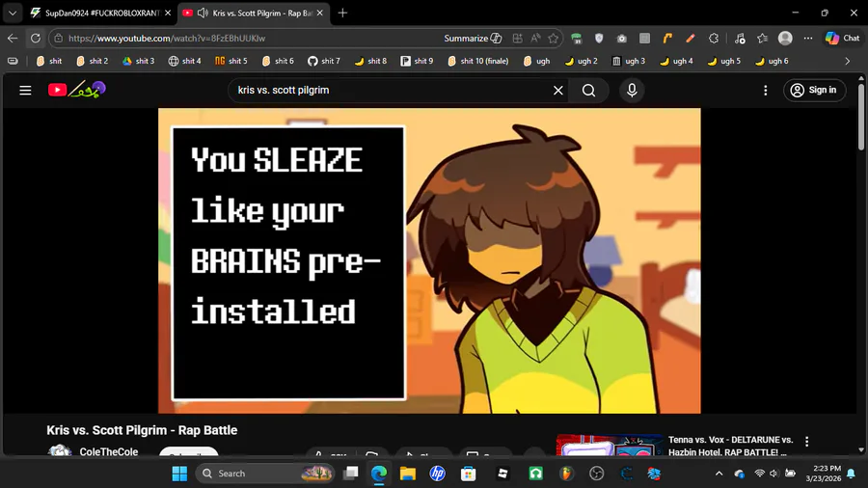Open the browser profile avatar
This screenshot has height=488, width=868.
[785, 39]
